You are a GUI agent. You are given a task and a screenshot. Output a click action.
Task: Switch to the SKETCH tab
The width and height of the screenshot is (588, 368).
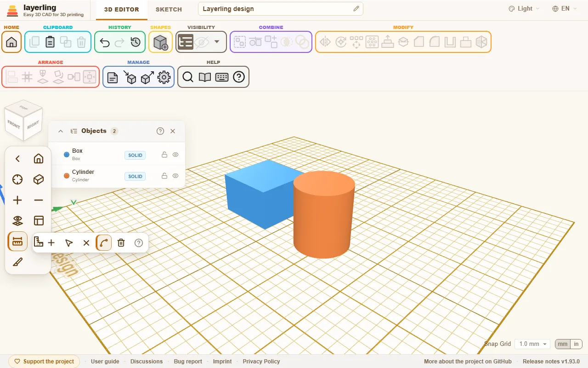(x=169, y=9)
